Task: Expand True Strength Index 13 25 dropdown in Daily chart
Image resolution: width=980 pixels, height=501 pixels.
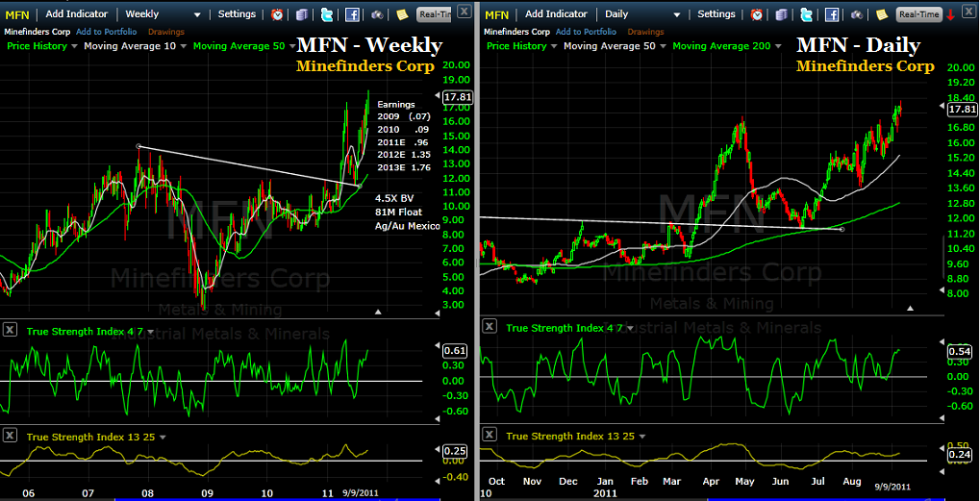Action: click(641, 437)
